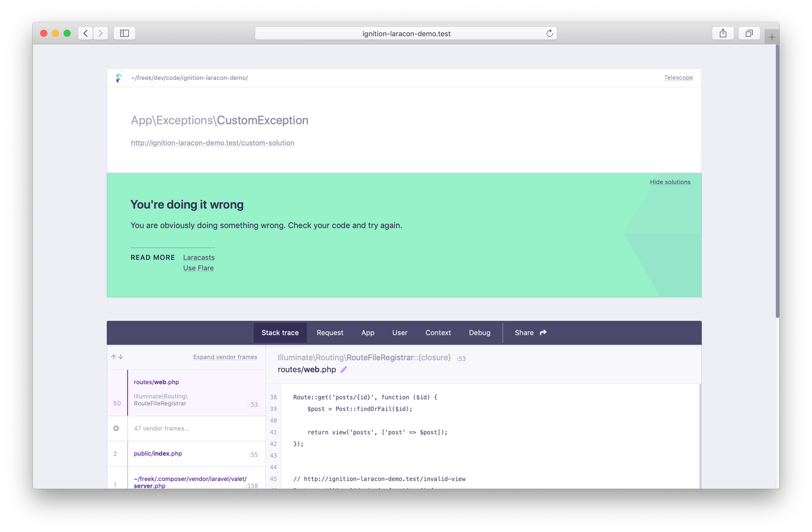Open the Laracasts link under Read More
The width and height of the screenshot is (812, 532).
pyautogui.click(x=199, y=257)
